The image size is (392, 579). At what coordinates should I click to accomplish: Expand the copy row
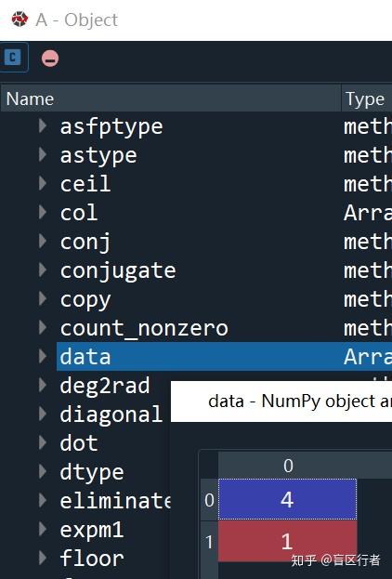click(x=43, y=298)
